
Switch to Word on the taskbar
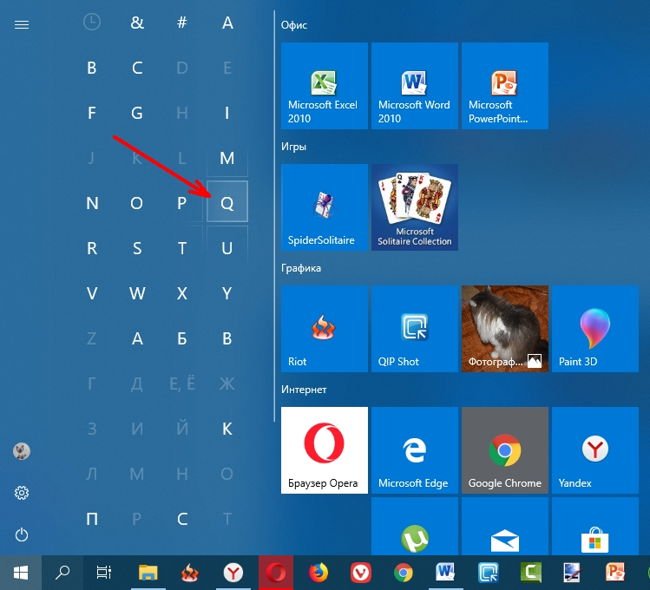446,573
